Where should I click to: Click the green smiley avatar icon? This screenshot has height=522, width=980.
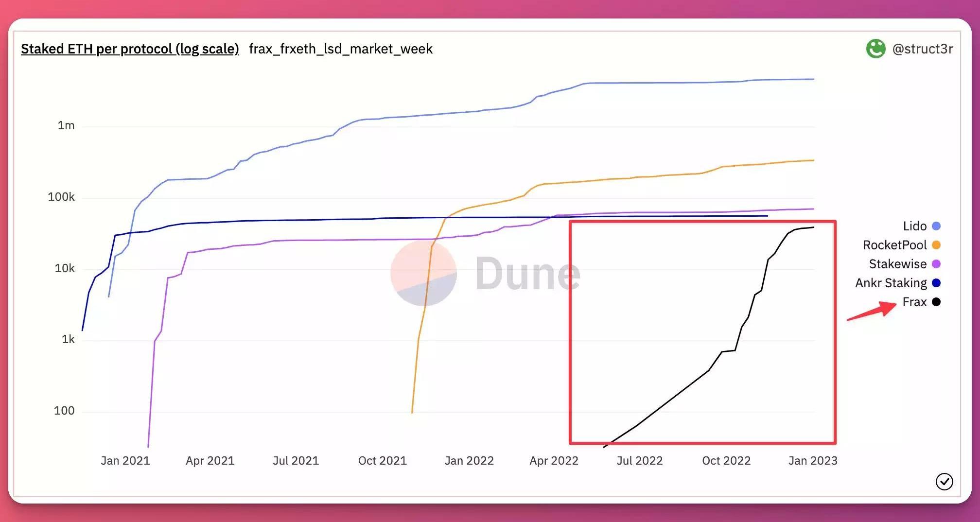(x=875, y=49)
